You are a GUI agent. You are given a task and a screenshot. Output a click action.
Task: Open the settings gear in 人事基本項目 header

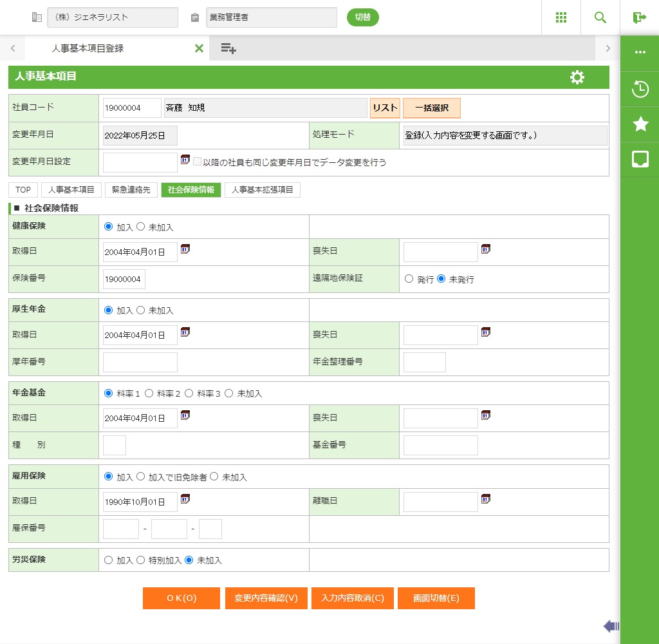[x=577, y=77]
